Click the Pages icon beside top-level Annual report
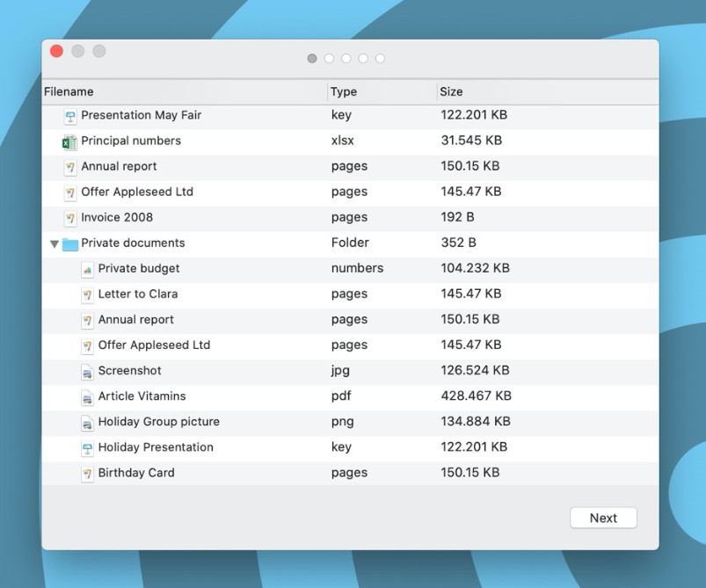The height and width of the screenshot is (588, 706). pyautogui.click(x=70, y=168)
